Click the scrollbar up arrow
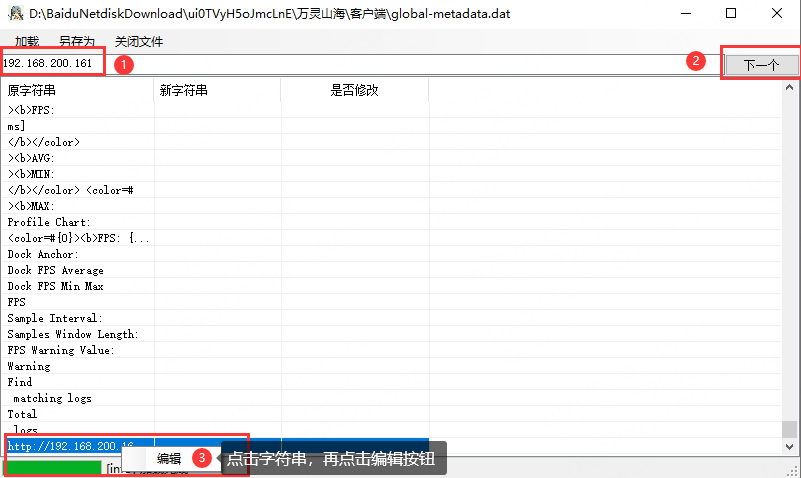The image size is (801, 478). [x=790, y=87]
